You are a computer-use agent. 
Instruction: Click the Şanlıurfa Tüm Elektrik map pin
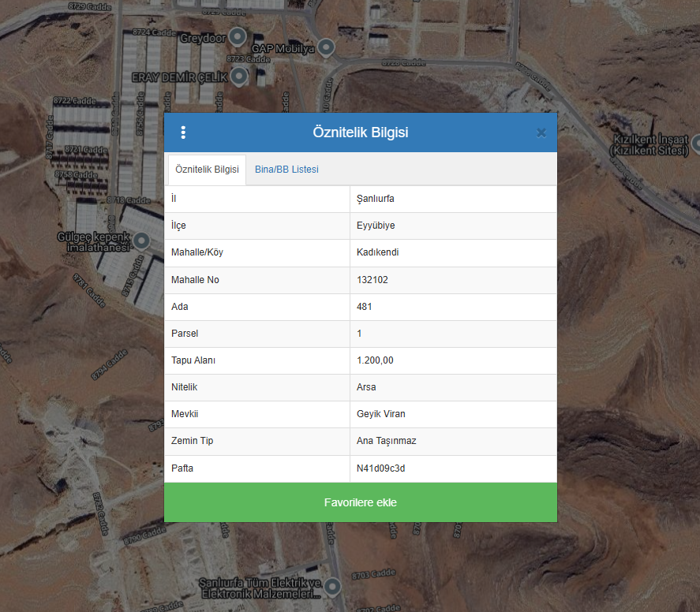tap(333, 587)
